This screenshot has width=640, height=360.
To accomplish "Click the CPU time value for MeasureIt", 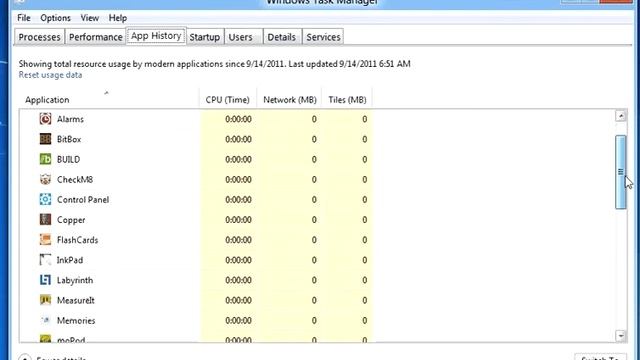I will 238,300.
